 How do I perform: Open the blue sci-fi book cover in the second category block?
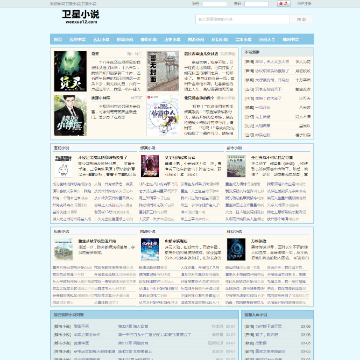(150, 249)
